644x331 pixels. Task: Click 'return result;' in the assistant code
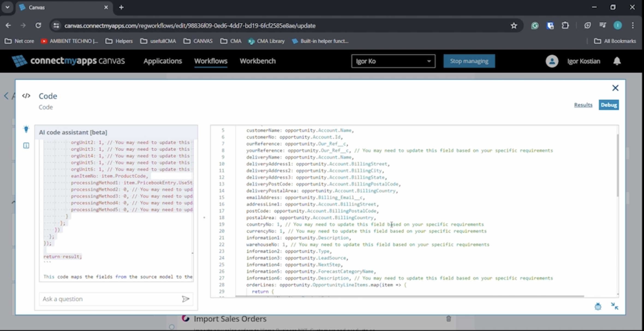(x=62, y=256)
